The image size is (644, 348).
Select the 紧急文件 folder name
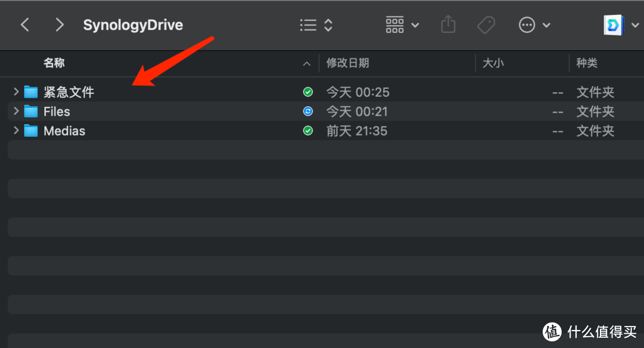pyautogui.click(x=69, y=92)
